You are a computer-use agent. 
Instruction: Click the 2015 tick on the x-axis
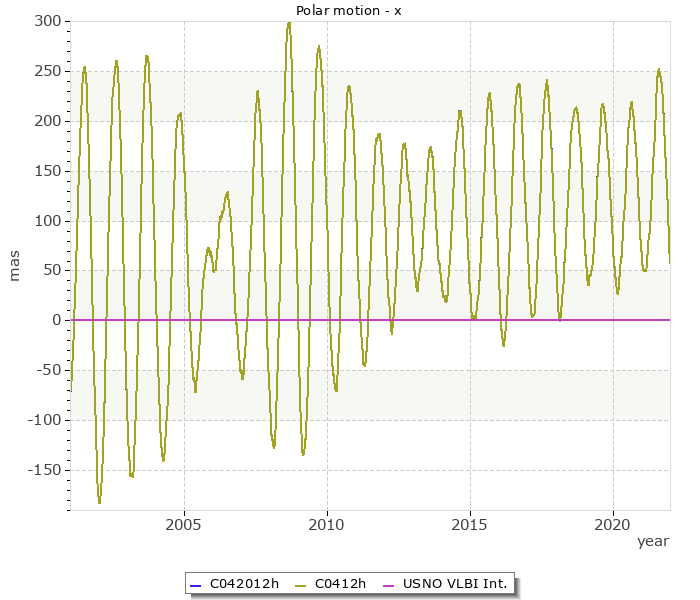tap(470, 524)
